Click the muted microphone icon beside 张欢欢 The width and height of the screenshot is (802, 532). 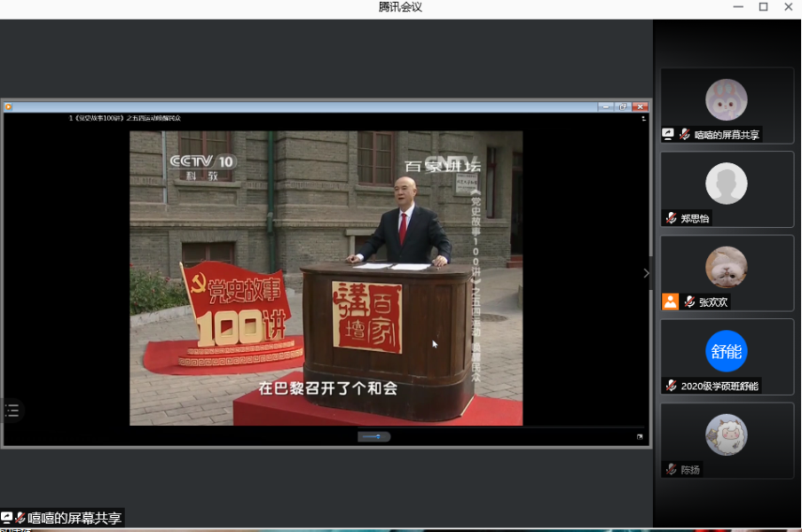click(x=689, y=301)
